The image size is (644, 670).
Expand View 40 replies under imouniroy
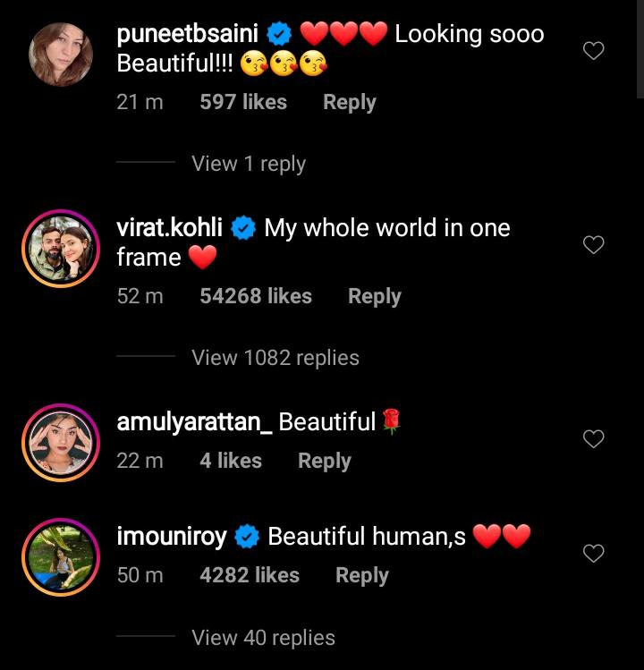(x=263, y=638)
